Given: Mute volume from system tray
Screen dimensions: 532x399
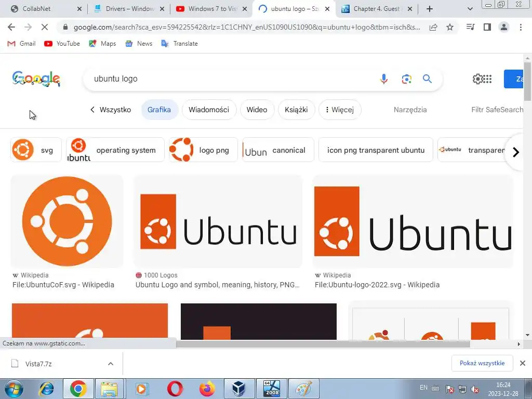Looking at the screenshot, I should click(475, 389).
